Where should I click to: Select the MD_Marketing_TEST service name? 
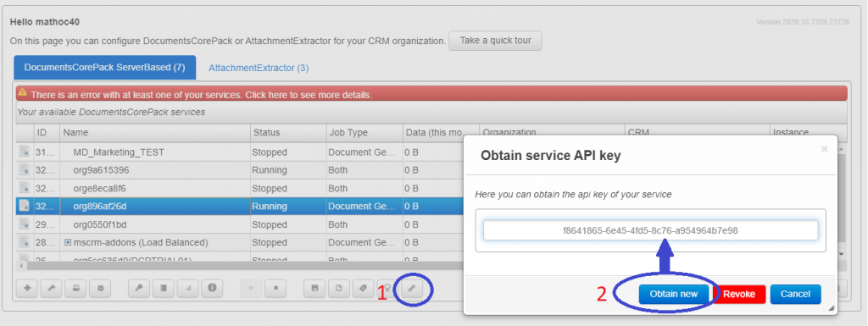click(x=119, y=152)
